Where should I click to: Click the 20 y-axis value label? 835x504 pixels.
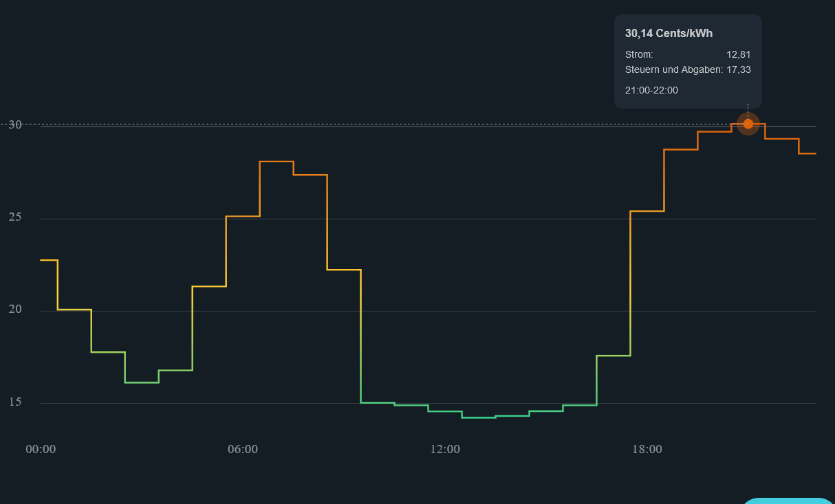pyautogui.click(x=15, y=309)
